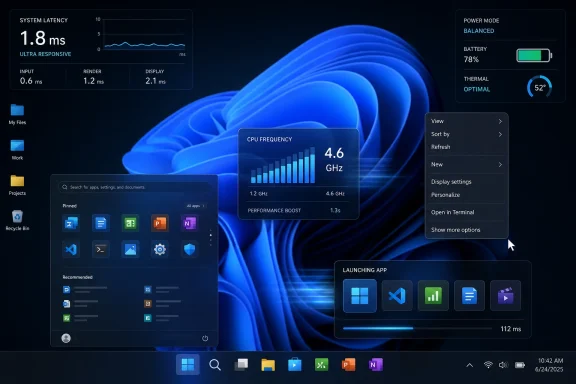Open Search from the taskbar

click(x=215, y=365)
